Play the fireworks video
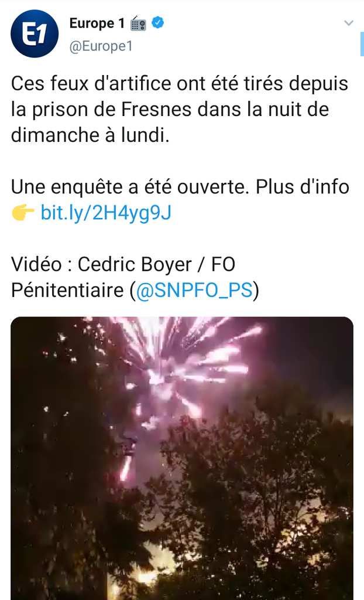 [182, 458]
